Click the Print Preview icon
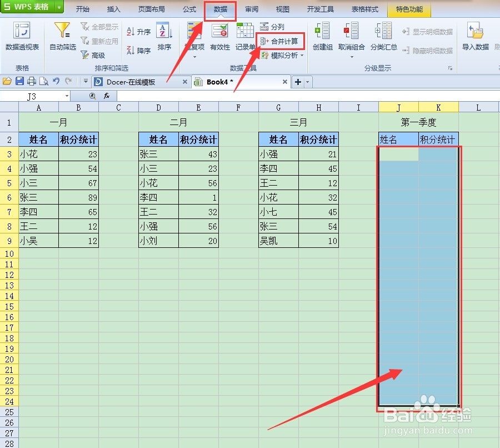 point(44,82)
